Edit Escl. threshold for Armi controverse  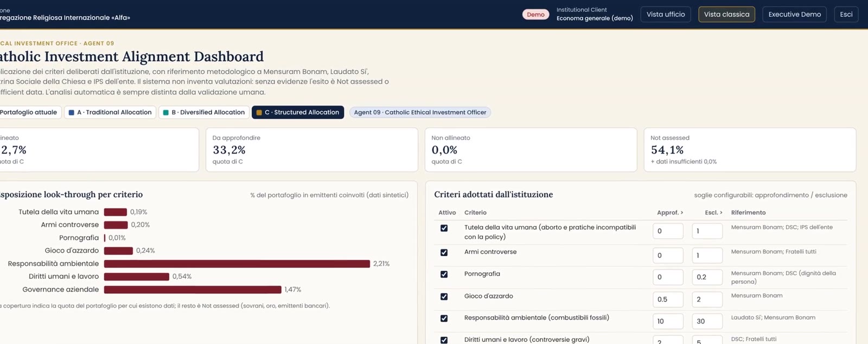tap(707, 255)
